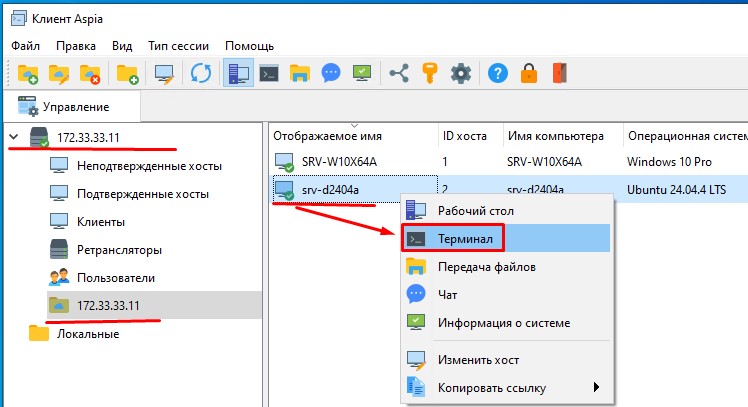Image resolution: width=748 pixels, height=407 pixels.
Task: Select Клиенты in the tree
Action: [101, 222]
